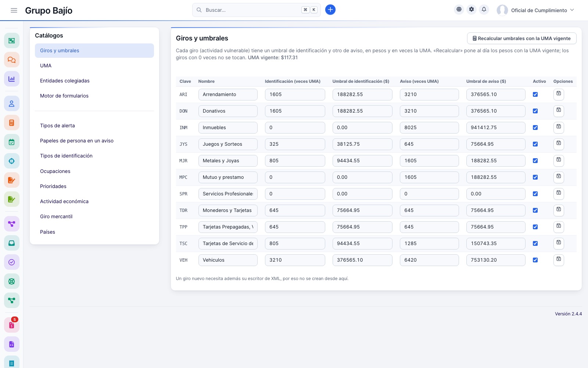The width and height of the screenshot is (588, 368).
Task: Open the Países catalog
Action: 94,232
